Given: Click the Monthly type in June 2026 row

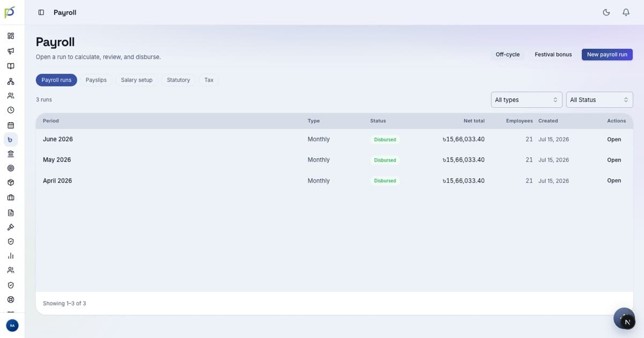Looking at the screenshot, I should tap(319, 139).
